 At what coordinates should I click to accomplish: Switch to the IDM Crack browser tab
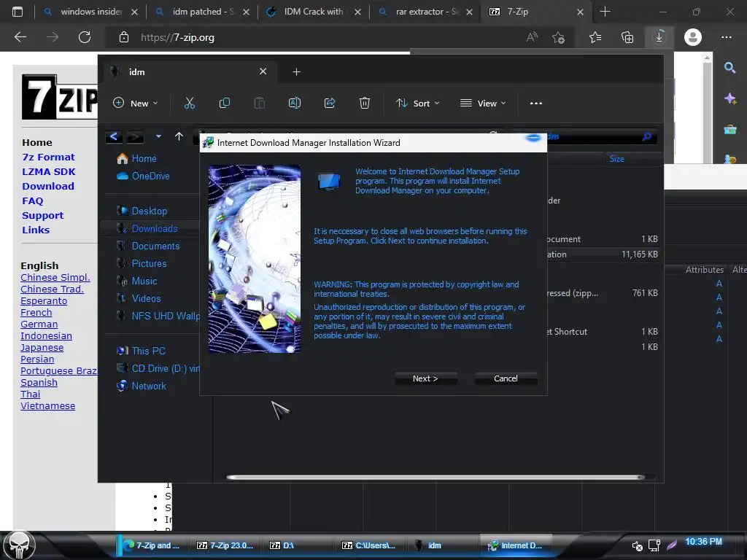point(314,12)
